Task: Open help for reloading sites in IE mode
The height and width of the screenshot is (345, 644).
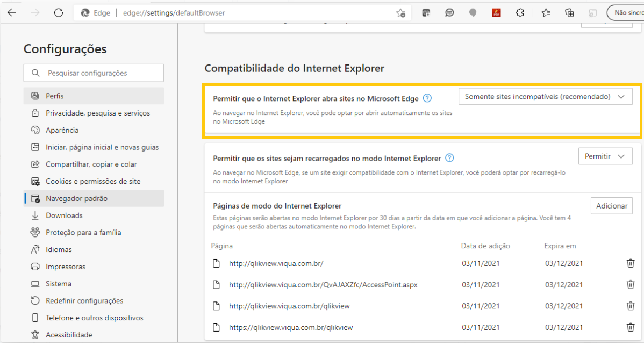Action: pyautogui.click(x=450, y=157)
